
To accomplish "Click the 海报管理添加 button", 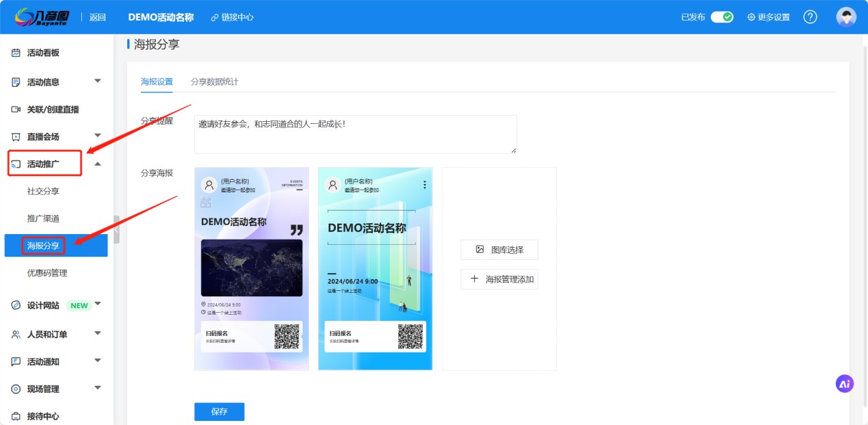I will 499,279.
